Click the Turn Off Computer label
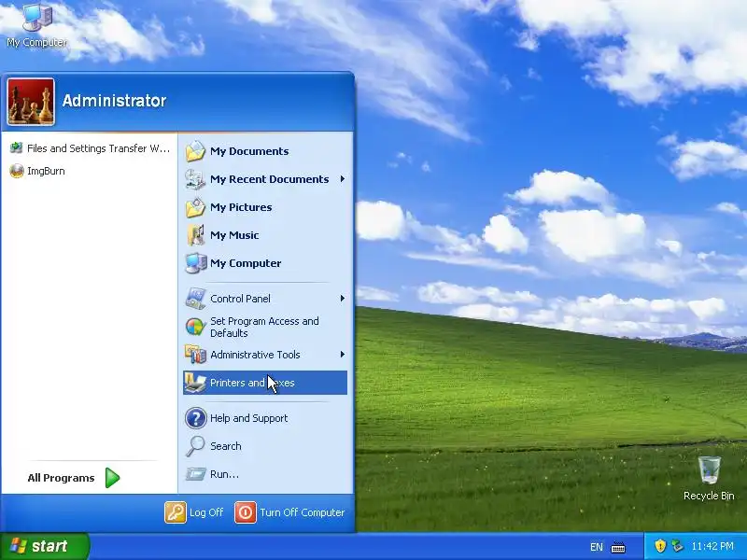The height and width of the screenshot is (560, 747). point(302,512)
